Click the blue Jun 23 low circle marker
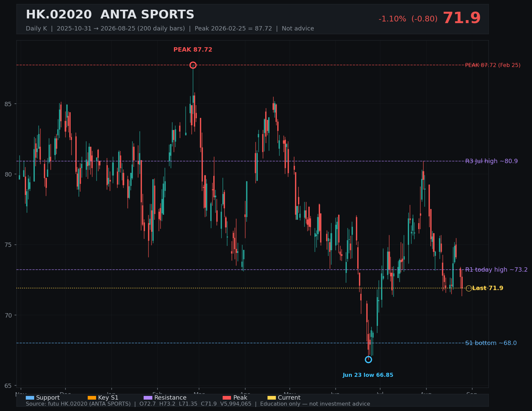 click(368, 359)
